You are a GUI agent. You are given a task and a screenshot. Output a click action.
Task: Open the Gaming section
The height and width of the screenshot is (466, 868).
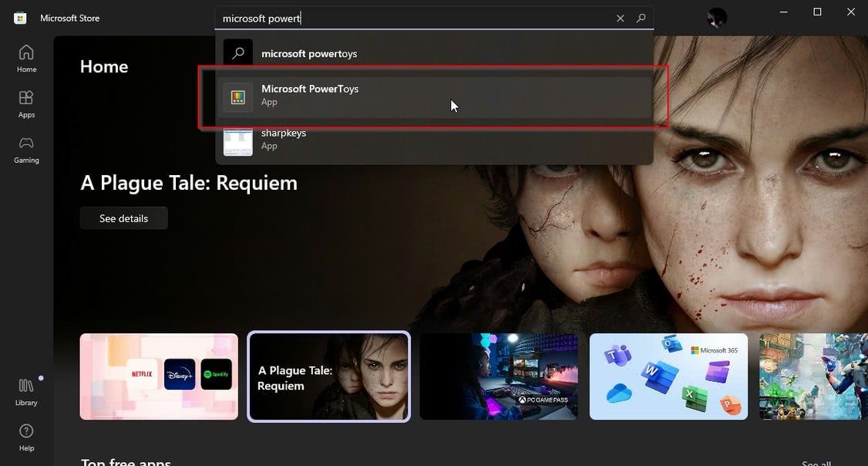26,150
